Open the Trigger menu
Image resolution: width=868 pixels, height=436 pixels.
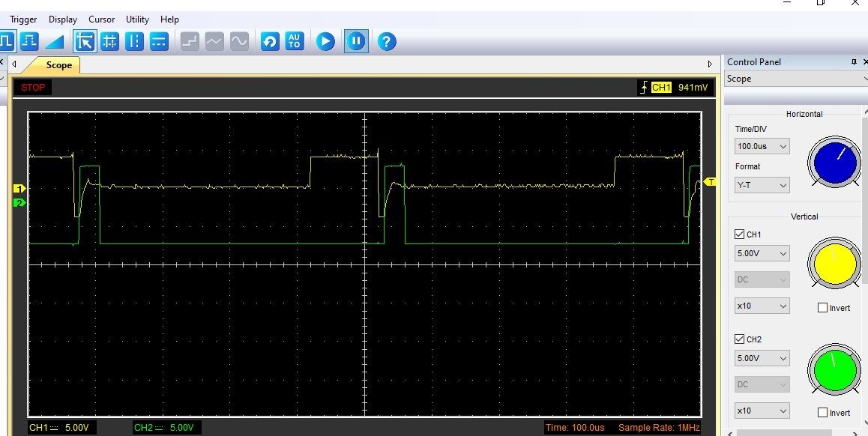23,19
